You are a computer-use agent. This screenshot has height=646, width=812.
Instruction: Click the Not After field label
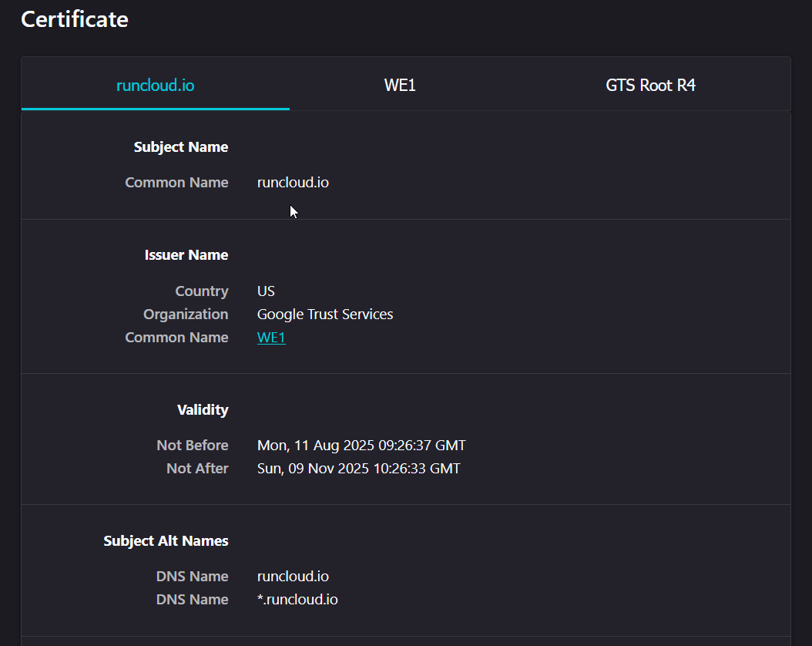click(197, 469)
